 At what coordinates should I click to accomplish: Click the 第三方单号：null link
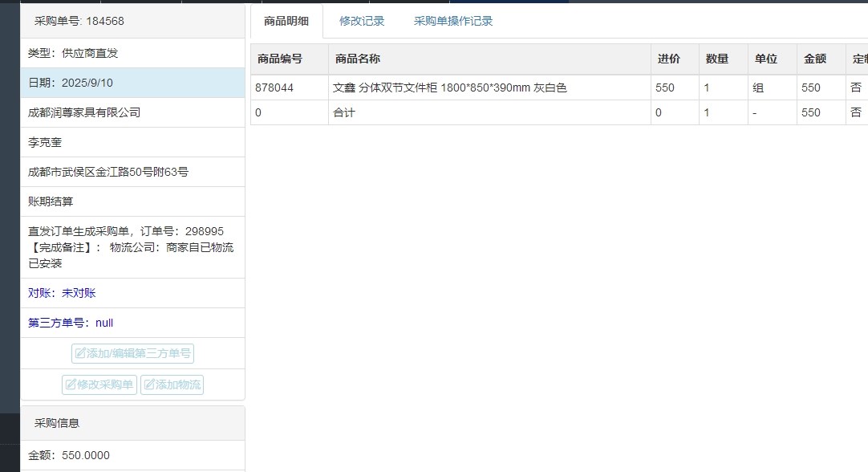(x=71, y=323)
